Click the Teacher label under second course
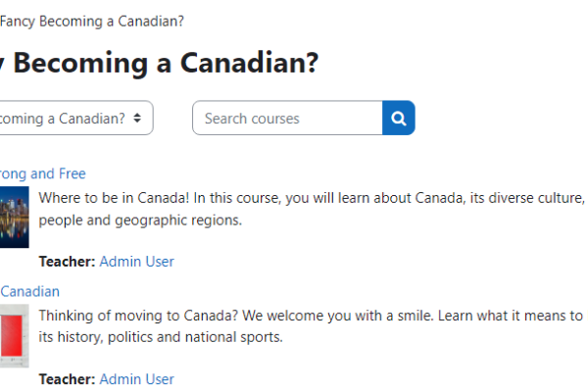 (x=67, y=379)
